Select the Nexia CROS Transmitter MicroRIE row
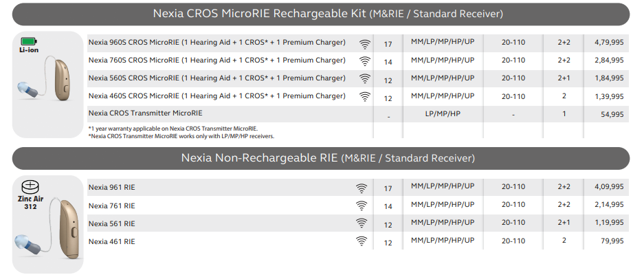 (x=357, y=114)
